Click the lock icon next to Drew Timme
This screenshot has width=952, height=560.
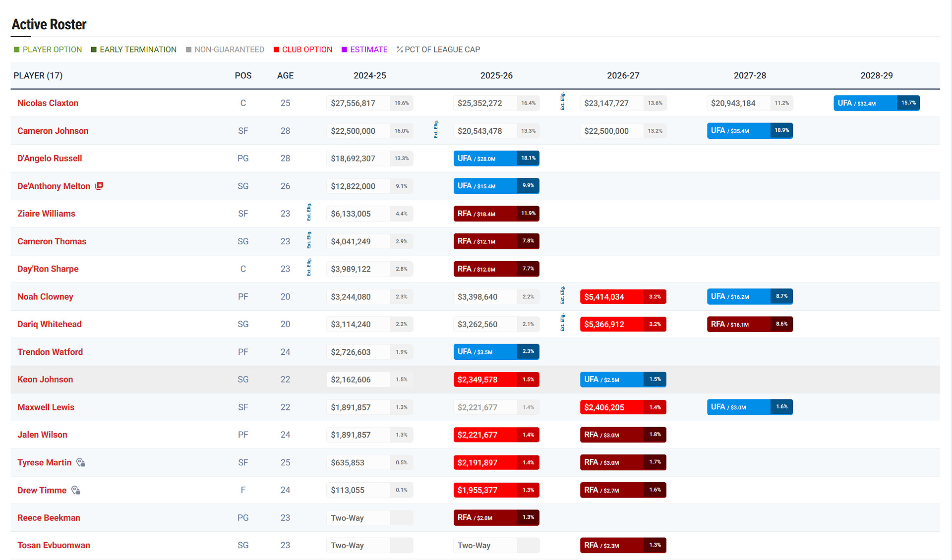click(x=76, y=490)
